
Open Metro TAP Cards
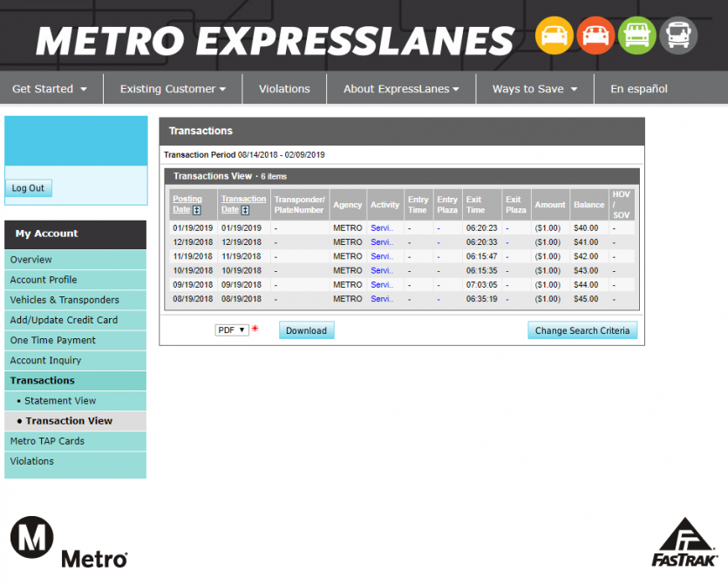[x=75, y=441]
